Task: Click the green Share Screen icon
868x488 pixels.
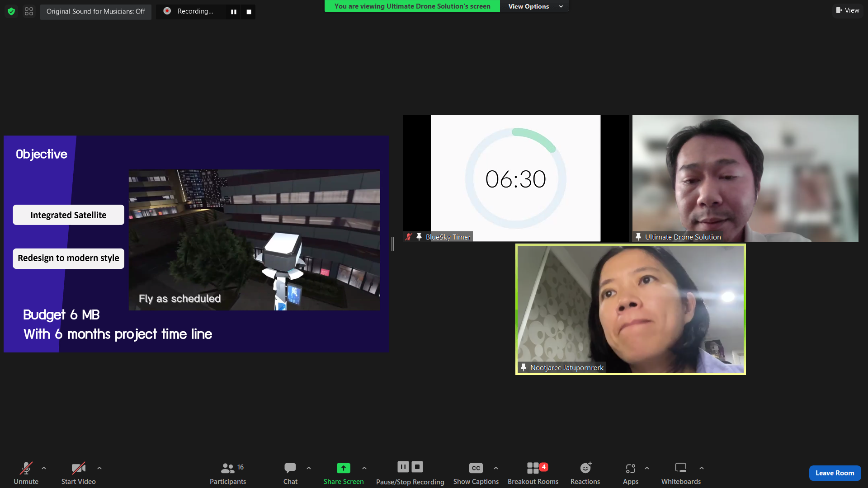Action: 344,468
